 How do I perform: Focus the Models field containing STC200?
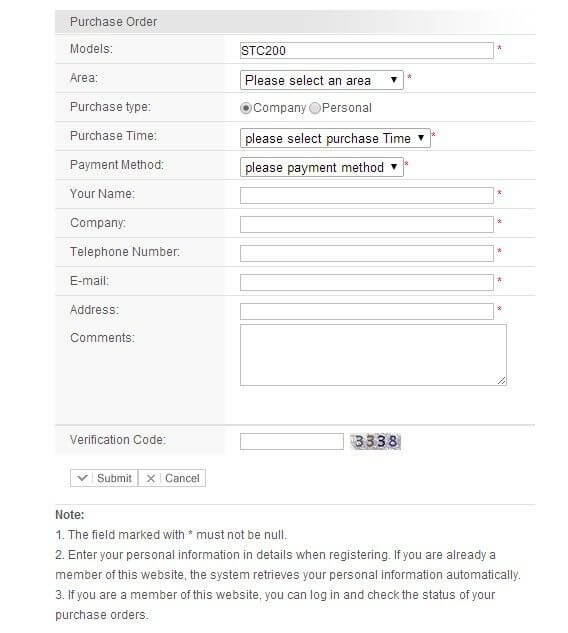(367, 50)
